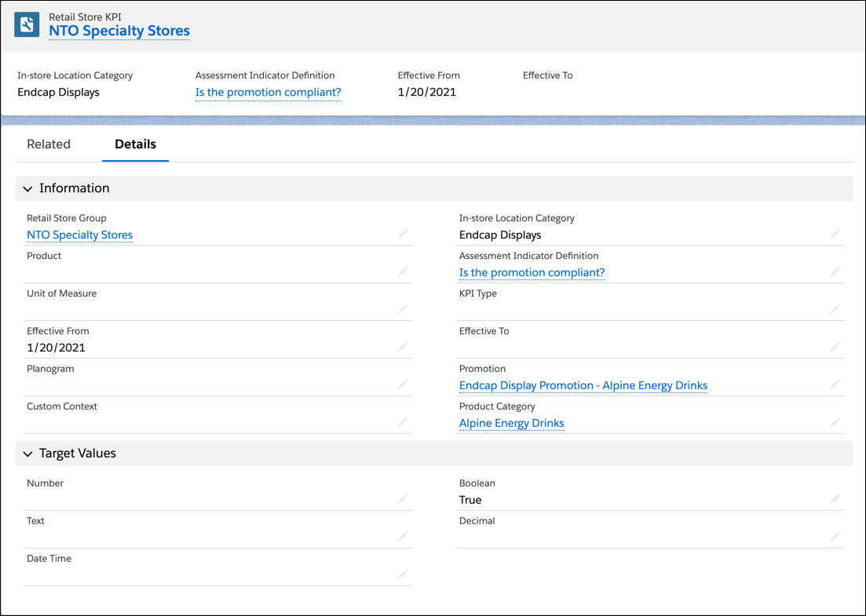Click the Target Values section heading text
The height and width of the screenshot is (616, 866).
click(77, 453)
